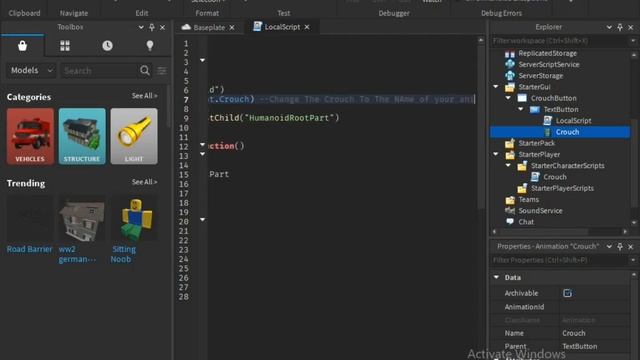Switch to Toolbox Inventory grid tab
640x360 pixels.
65,46
